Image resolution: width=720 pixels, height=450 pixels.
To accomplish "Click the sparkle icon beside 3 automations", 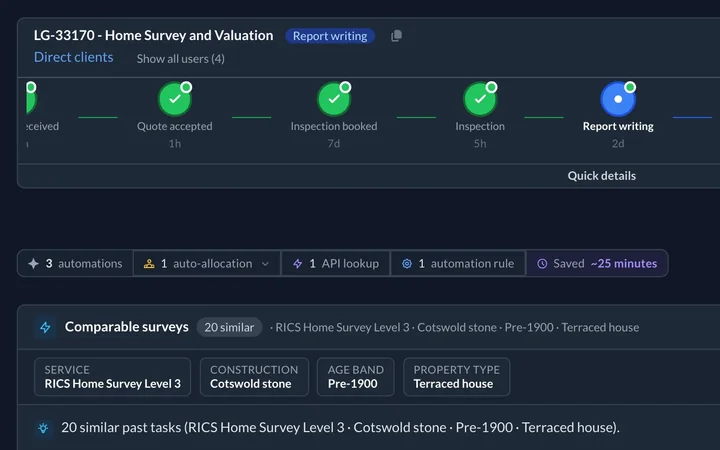I will (x=34, y=264).
